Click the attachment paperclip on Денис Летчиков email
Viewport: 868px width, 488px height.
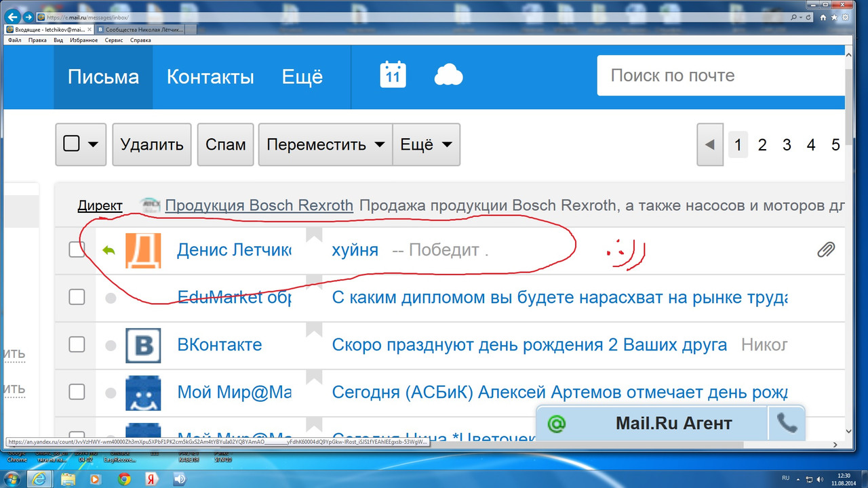pyautogui.click(x=825, y=250)
